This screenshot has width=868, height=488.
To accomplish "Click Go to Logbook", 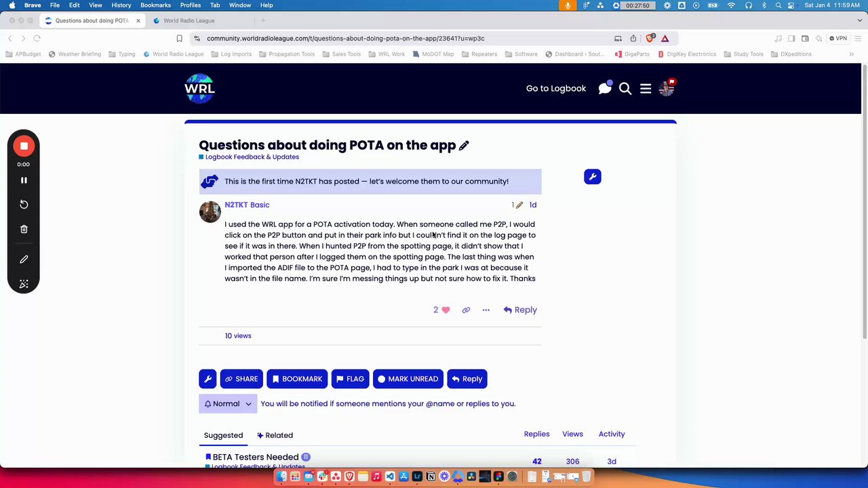I will point(556,88).
